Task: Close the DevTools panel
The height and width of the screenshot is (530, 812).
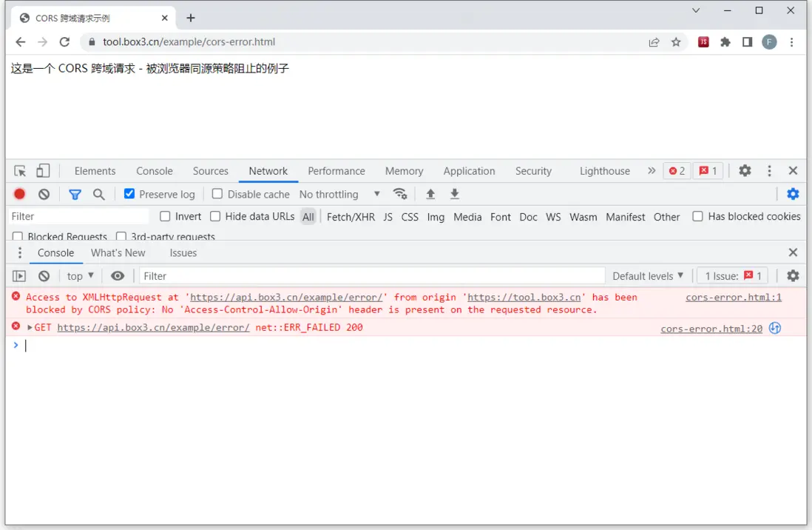Action: [x=793, y=170]
